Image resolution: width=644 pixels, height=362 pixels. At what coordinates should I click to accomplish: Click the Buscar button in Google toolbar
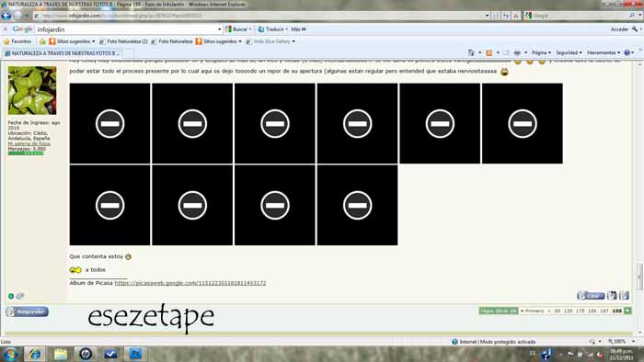pyautogui.click(x=238, y=29)
